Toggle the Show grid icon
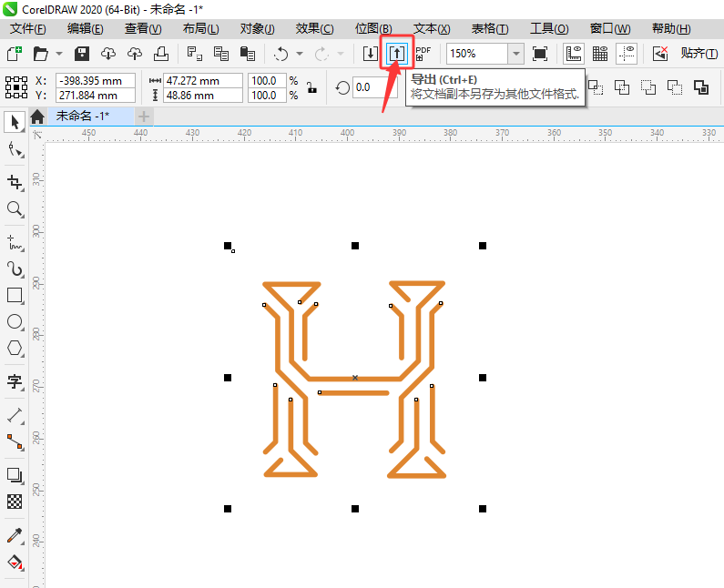The image size is (724, 588). point(600,54)
